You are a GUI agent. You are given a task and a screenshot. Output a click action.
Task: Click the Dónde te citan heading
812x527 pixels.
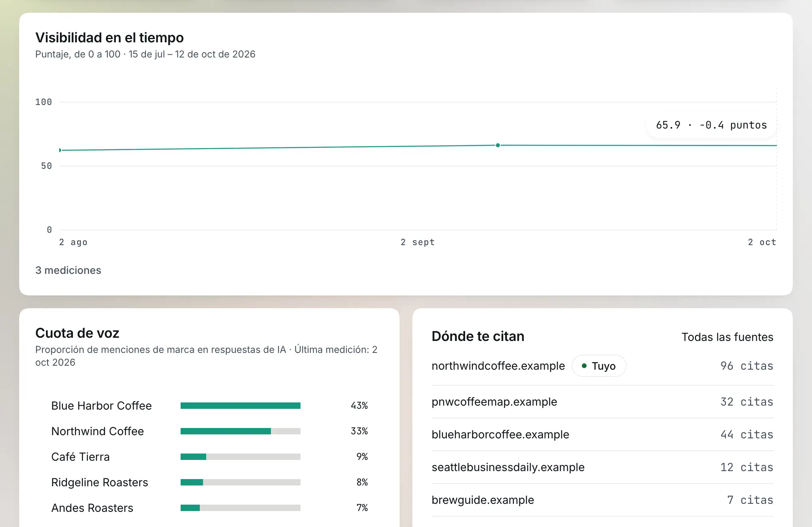coord(478,336)
